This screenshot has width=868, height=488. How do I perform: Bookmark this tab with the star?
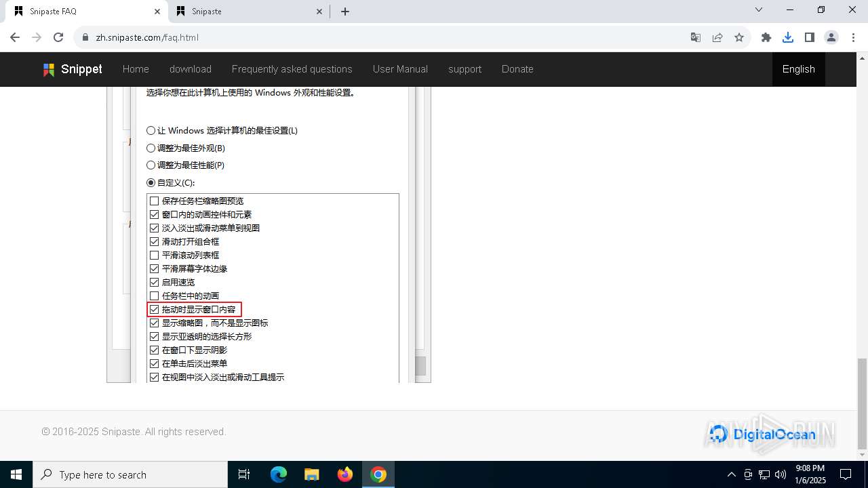739,37
